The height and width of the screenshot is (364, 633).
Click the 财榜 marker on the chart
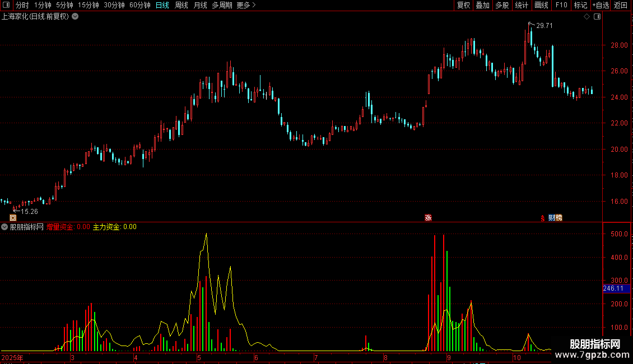point(556,217)
